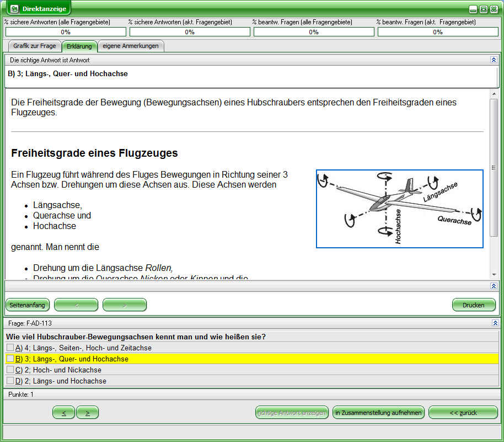Screen dimensions: 504x442
Task: Open the 'Grafik zur Frage' tab
Action: pos(35,46)
